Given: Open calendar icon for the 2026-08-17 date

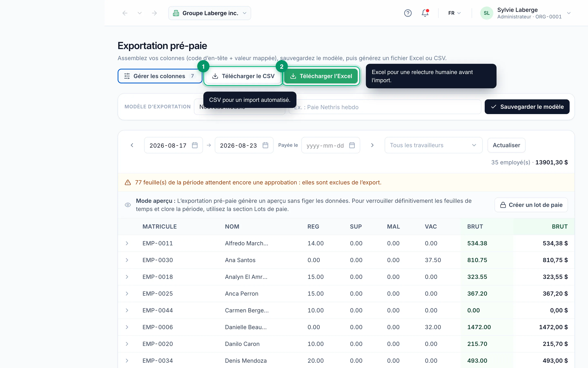Looking at the screenshot, I should tap(195, 145).
